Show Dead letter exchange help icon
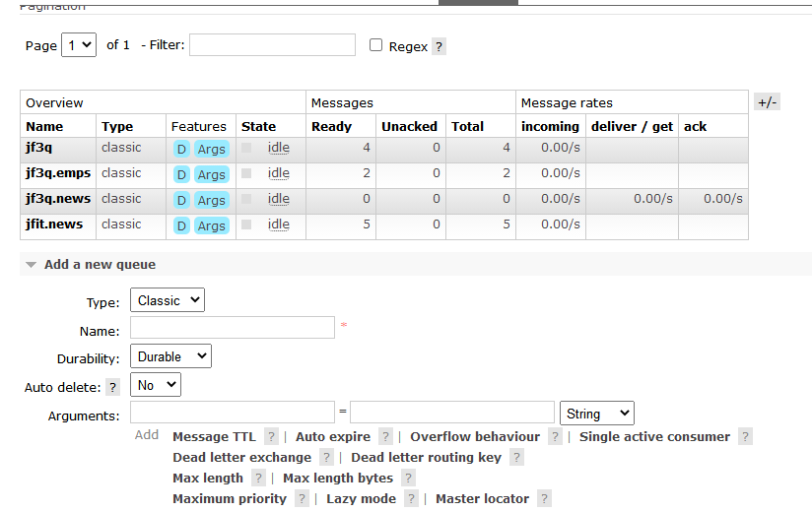Screen dimensions: 812x512 click(x=326, y=457)
